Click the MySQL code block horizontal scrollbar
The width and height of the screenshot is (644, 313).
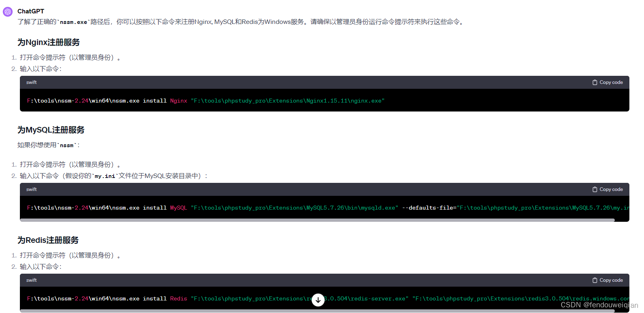317,220
